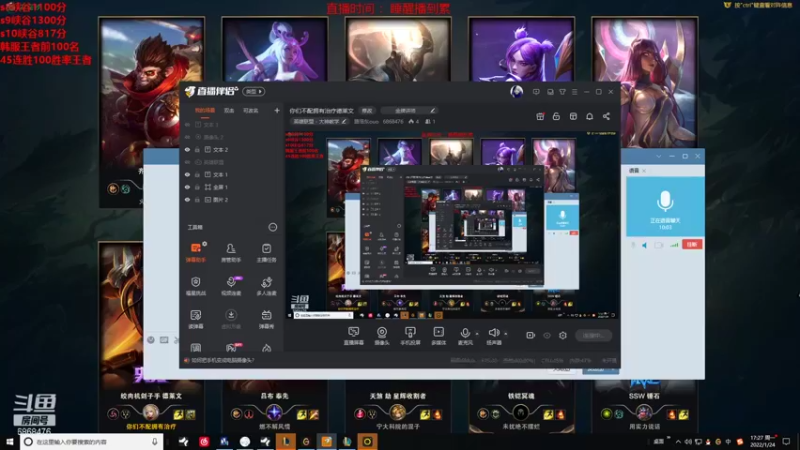800x450 pixels.
Task: Toggle camera in voice chat window
Action: [x=659, y=245]
